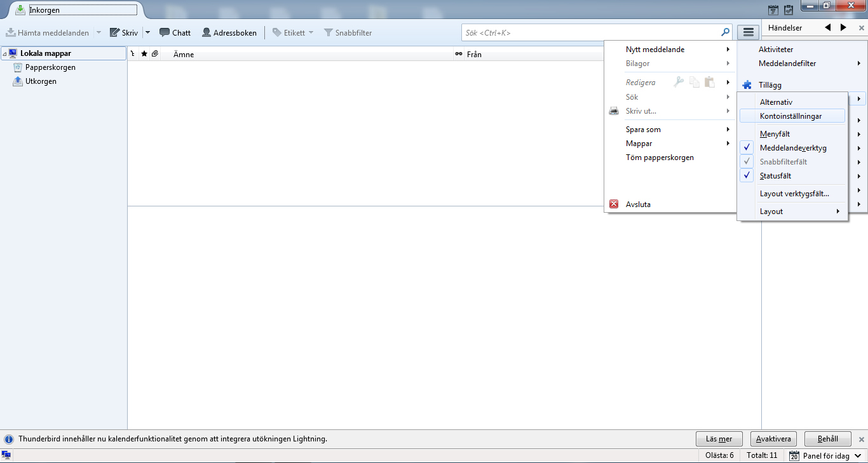This screenshot has height=463, width=868.
Task: Uncheck the Statusfält option
Action: [792, 176]
